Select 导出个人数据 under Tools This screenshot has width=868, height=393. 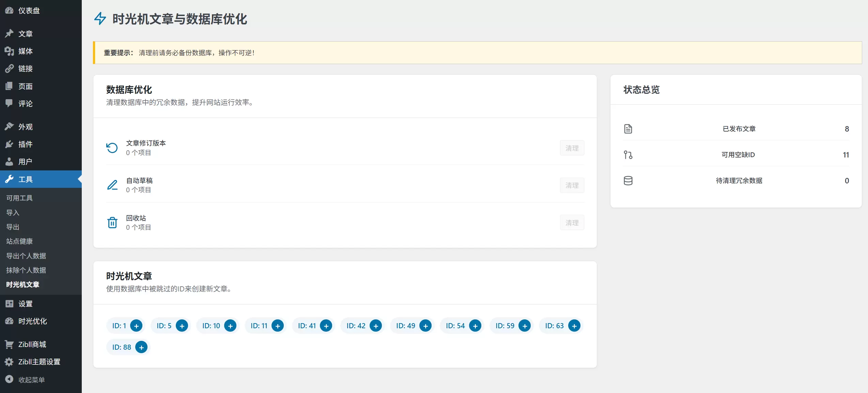pos(26,256)
